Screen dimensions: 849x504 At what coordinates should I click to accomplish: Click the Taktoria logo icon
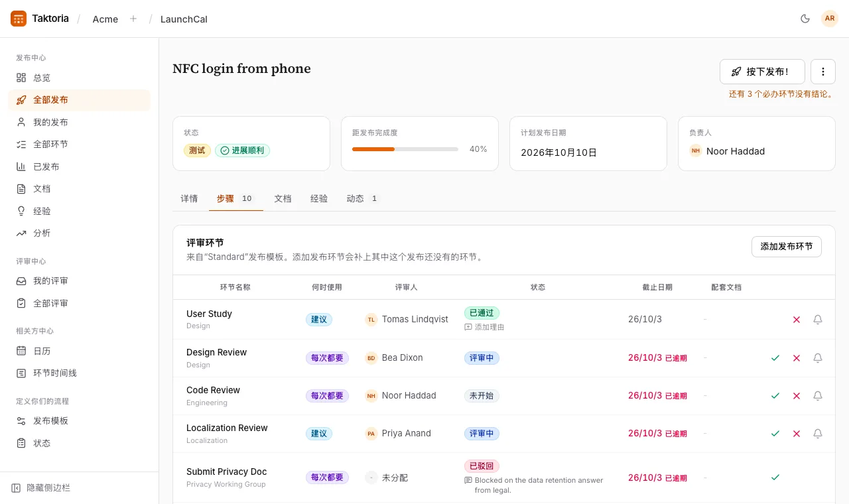point(19,19)
